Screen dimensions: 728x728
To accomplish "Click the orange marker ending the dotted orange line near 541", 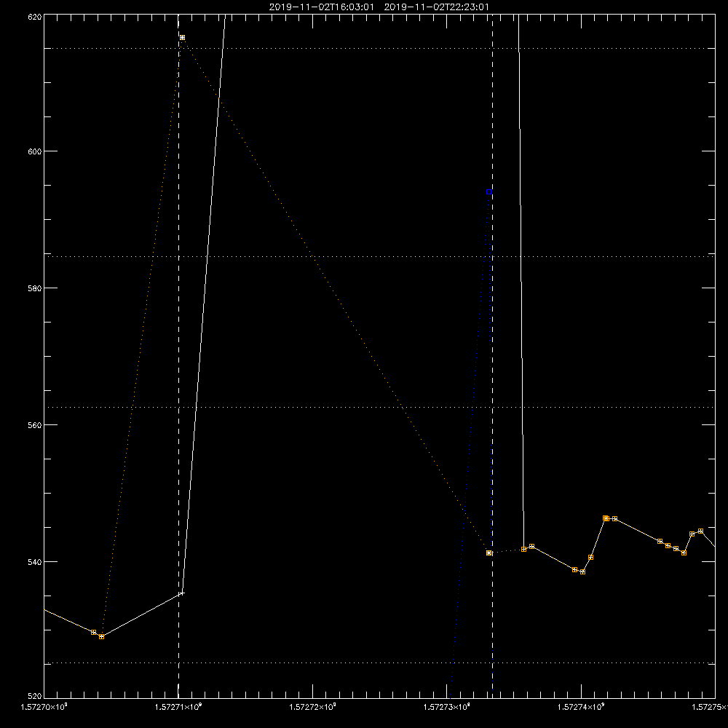I will pos(489,553).
